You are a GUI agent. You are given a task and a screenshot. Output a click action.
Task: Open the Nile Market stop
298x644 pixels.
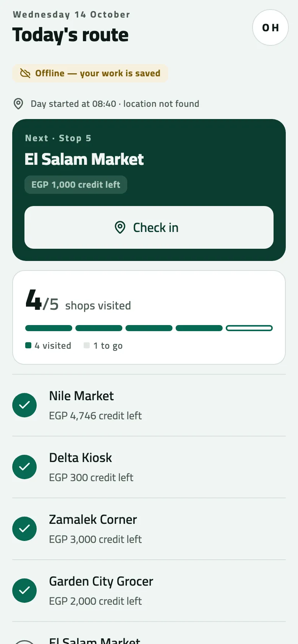(149, 405)
